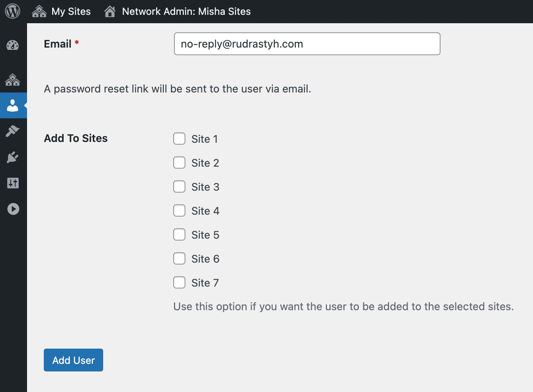Open the Dashboard gauge icon in sidebar

[13, 45]
